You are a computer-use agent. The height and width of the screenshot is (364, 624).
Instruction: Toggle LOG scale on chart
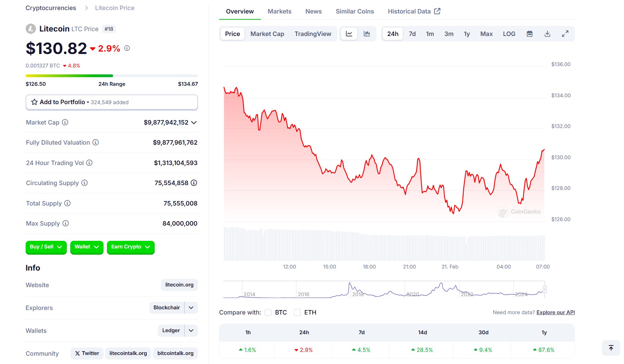[x=509, y=34]
